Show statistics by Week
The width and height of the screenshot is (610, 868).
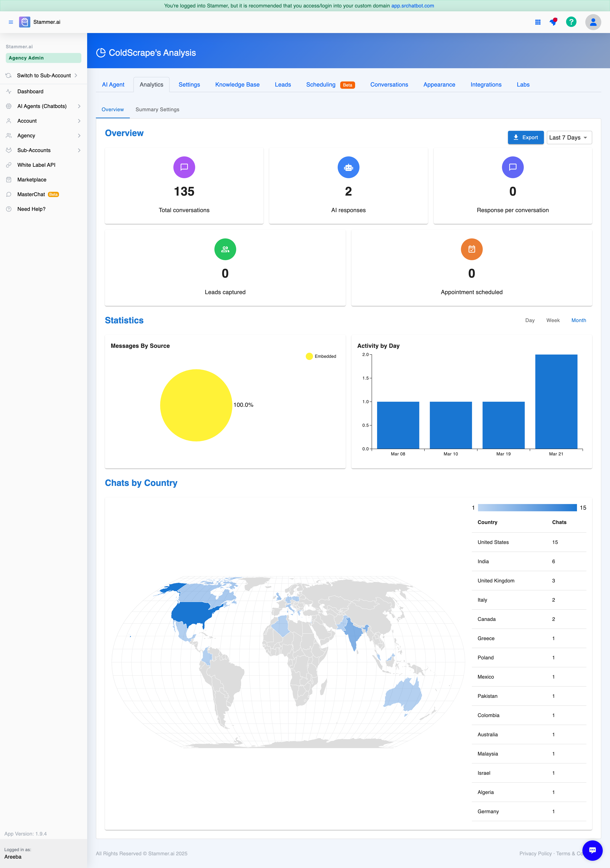(553, 320)
